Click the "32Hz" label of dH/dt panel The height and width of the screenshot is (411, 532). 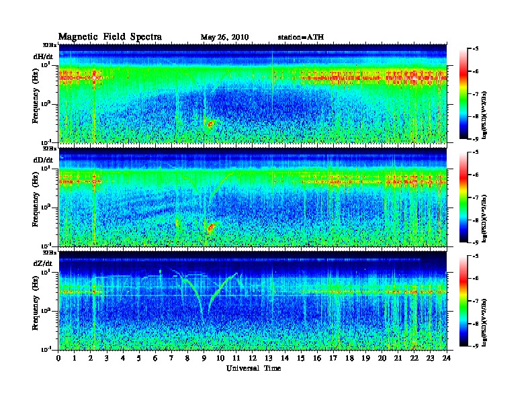(50, 45)
